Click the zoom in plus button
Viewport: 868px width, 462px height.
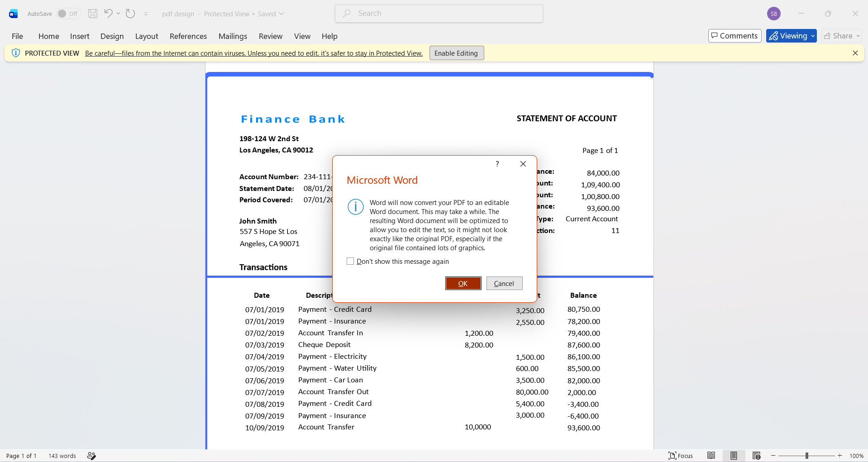coord(840,456)
